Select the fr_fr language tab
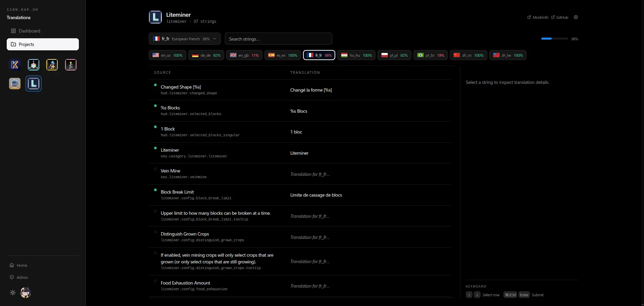Screen dimensions: 644x306 tap(319, 55)
